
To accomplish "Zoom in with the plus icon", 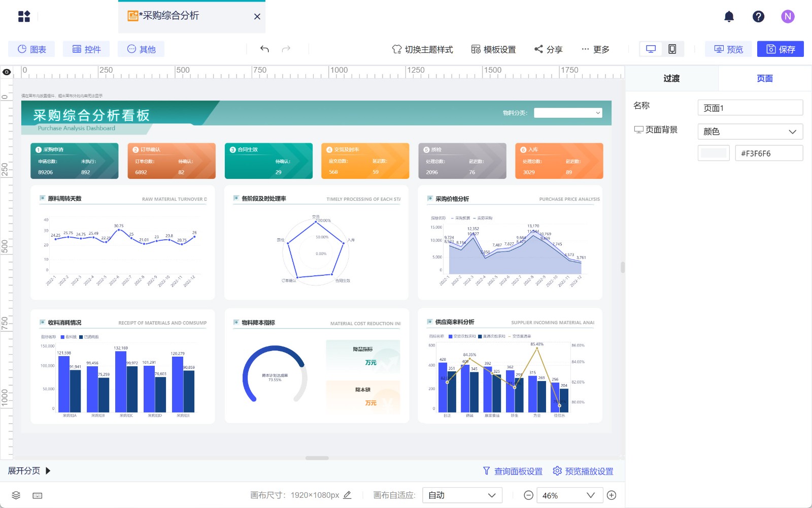I will 612,495.
